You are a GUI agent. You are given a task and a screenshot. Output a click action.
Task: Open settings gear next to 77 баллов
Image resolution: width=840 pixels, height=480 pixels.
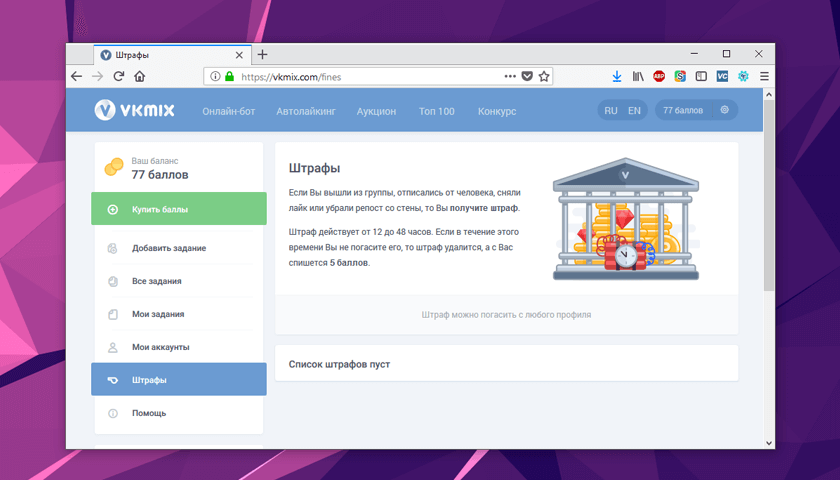pyautogui.click(x=724, y=110)
